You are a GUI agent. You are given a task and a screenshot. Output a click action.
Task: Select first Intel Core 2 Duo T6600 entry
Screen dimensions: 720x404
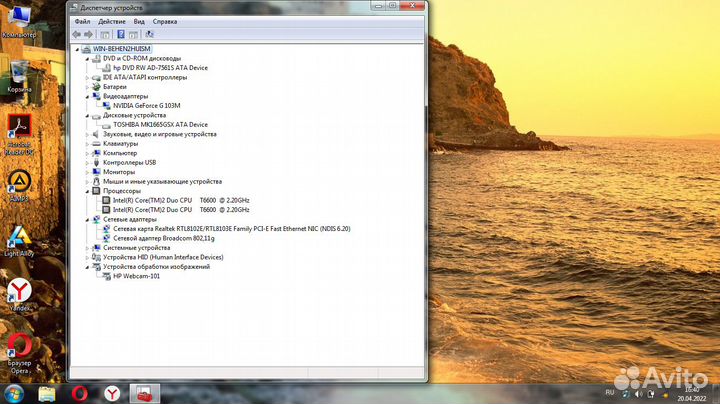(181, 200)
